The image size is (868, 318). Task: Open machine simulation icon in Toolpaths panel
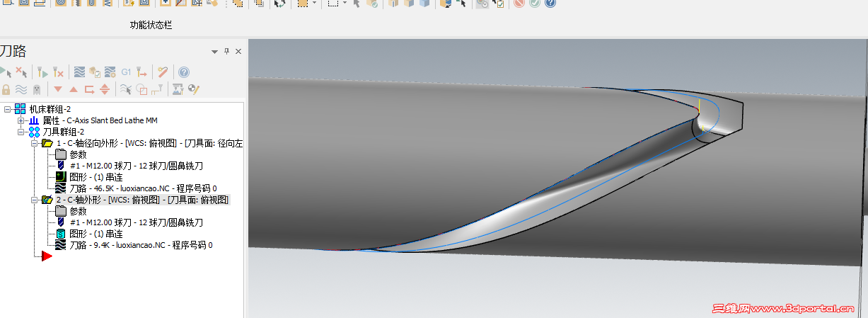(178, 89)
